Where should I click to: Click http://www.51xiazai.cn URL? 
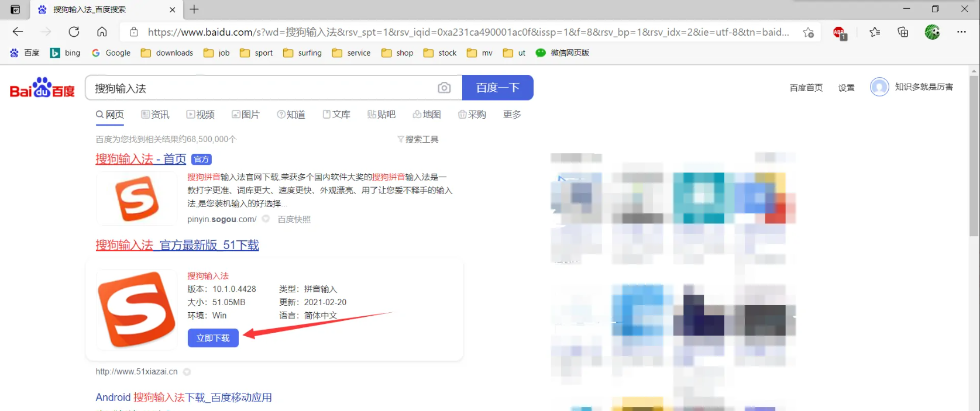click(136, 372)
